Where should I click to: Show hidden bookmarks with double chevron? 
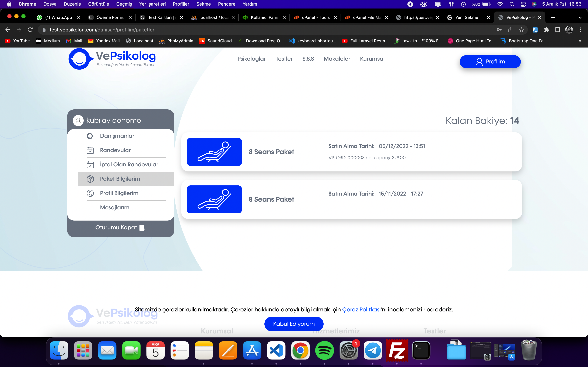tap(580, 41)
